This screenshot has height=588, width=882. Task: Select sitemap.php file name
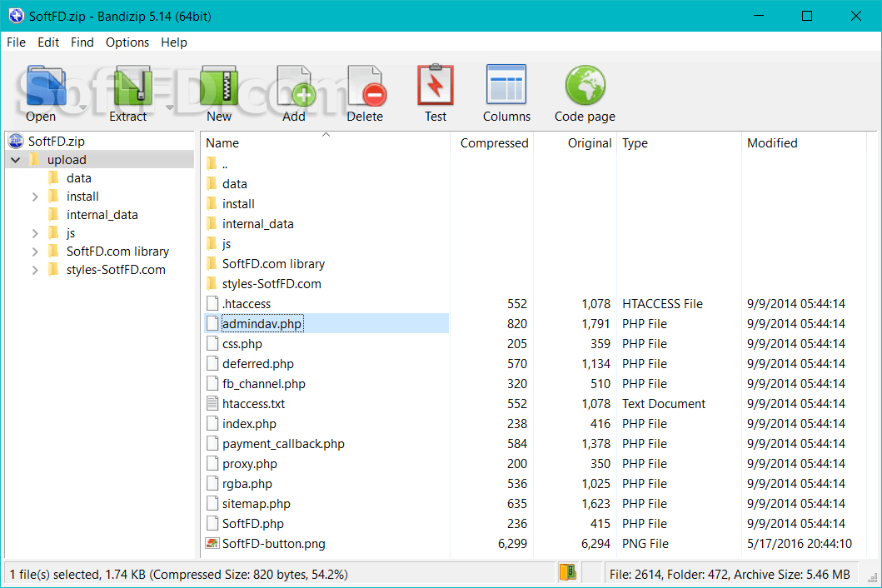tap(257, 504)
